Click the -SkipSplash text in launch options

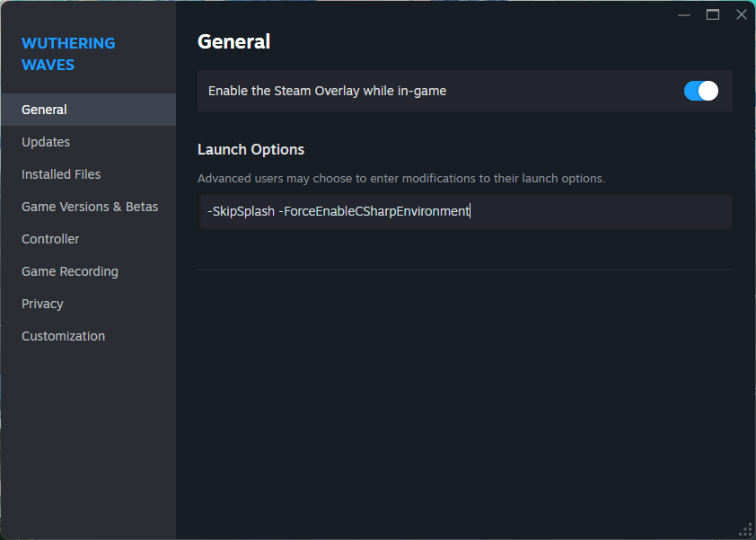coord(241,211)
